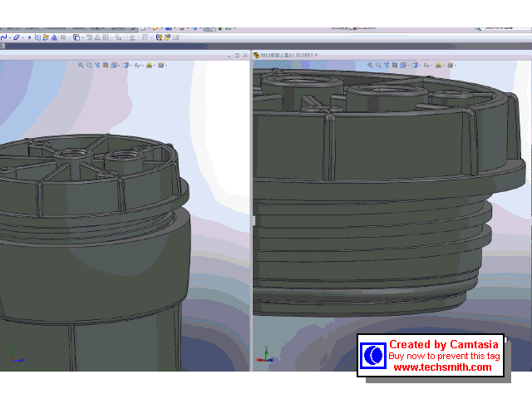Open Display Style in right viewport
Viewport: 532px width, 399px height.
pyautogui.click(x=414, y=65)
